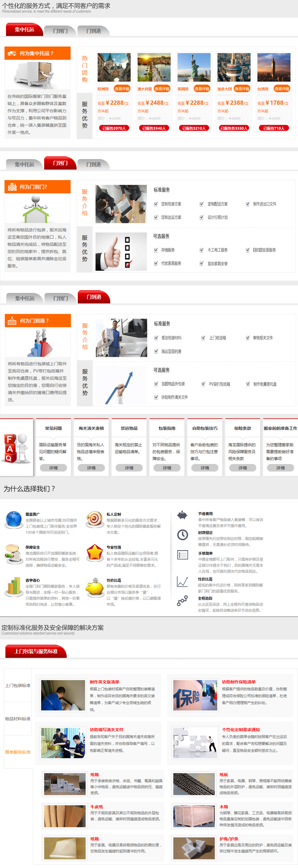The height and width of the screenshot is (868, 298).
Task: Open 详情 under 禁运物品
Action: (x=129, y=468)
